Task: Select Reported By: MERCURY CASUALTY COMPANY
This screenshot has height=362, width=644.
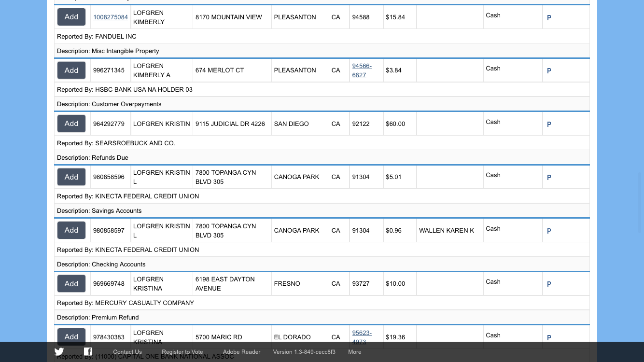Action: pos(126,303)
